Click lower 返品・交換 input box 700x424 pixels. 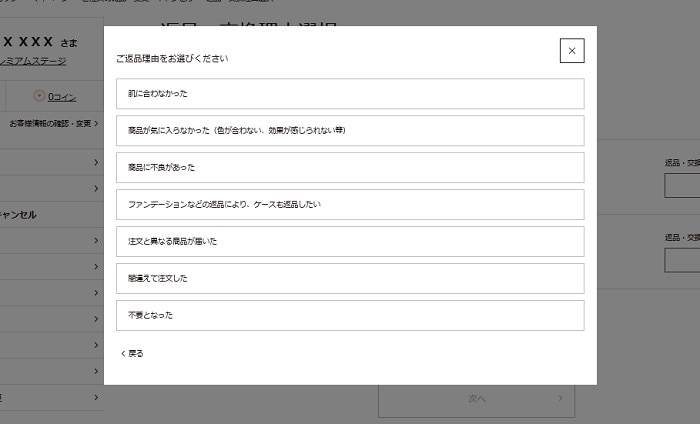682,260
